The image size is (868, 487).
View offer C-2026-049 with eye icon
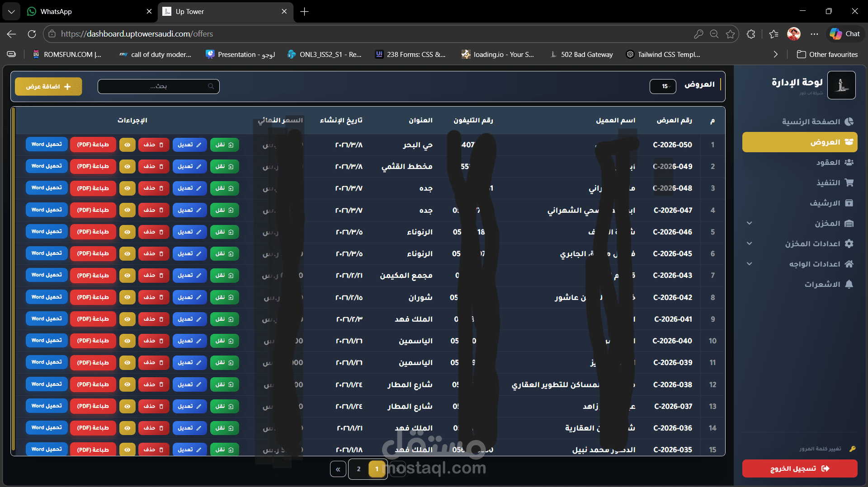(127, 167)
